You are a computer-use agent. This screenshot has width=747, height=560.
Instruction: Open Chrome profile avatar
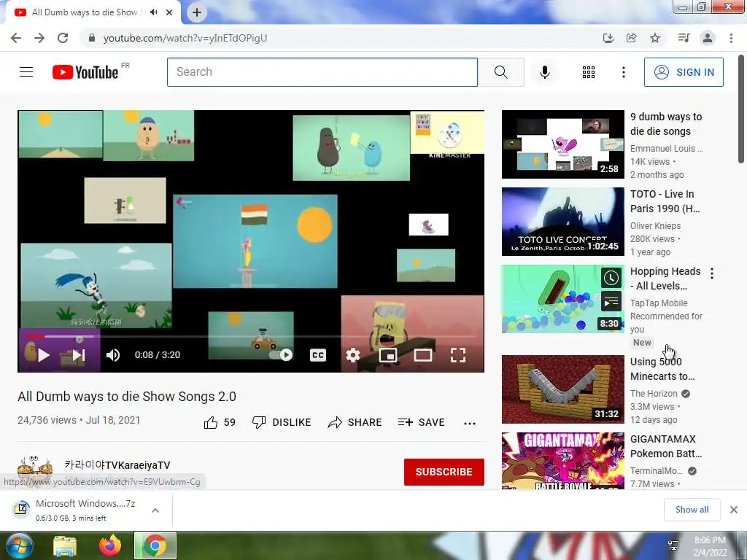click(x=708, y=38)
